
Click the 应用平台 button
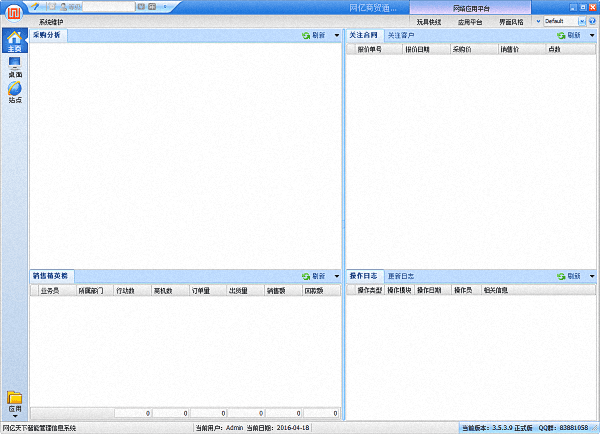point(471,21)
